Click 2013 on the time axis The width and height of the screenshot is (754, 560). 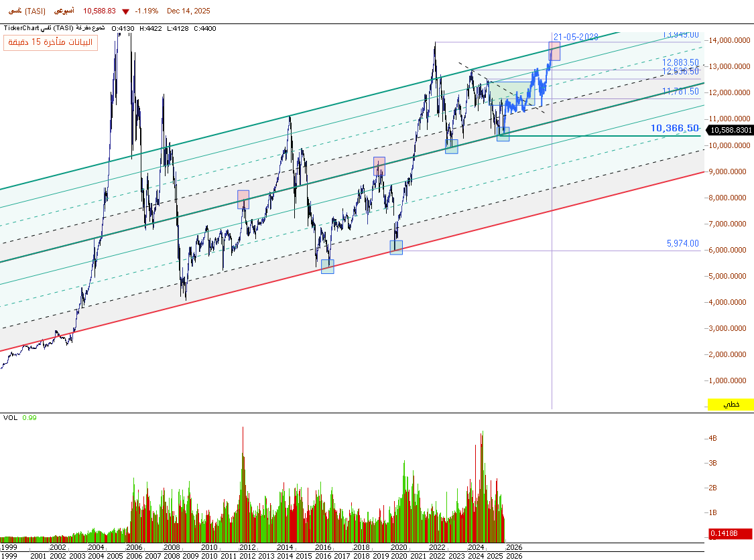266,556
